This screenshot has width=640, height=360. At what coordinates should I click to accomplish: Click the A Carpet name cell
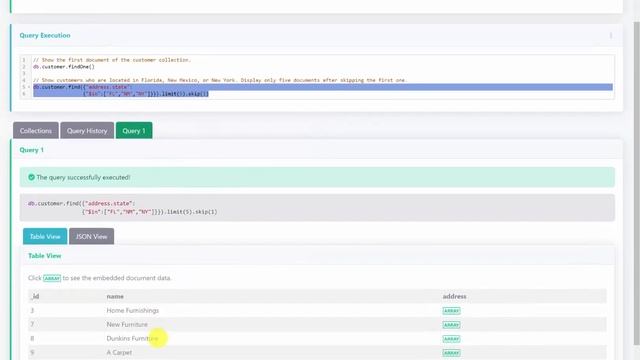click(119, 352)
